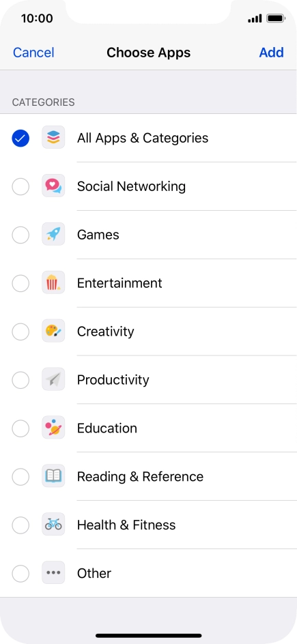Select the Social Networking radio circle
Viewport: 297px width, 644px height.
coord(20,186)
